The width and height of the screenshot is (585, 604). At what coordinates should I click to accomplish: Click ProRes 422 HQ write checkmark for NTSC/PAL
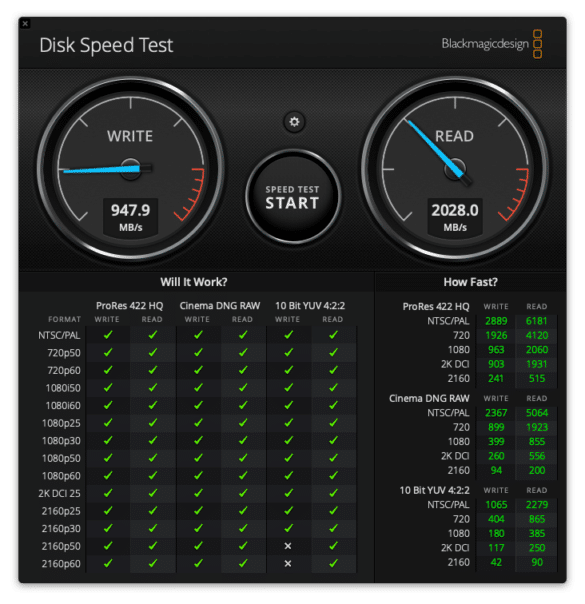108,335
